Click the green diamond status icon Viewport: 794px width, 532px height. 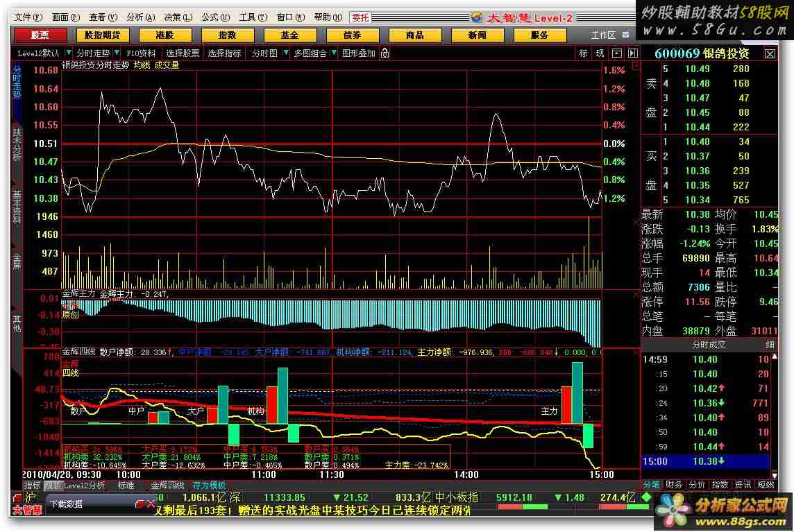[x=646, y=497]
